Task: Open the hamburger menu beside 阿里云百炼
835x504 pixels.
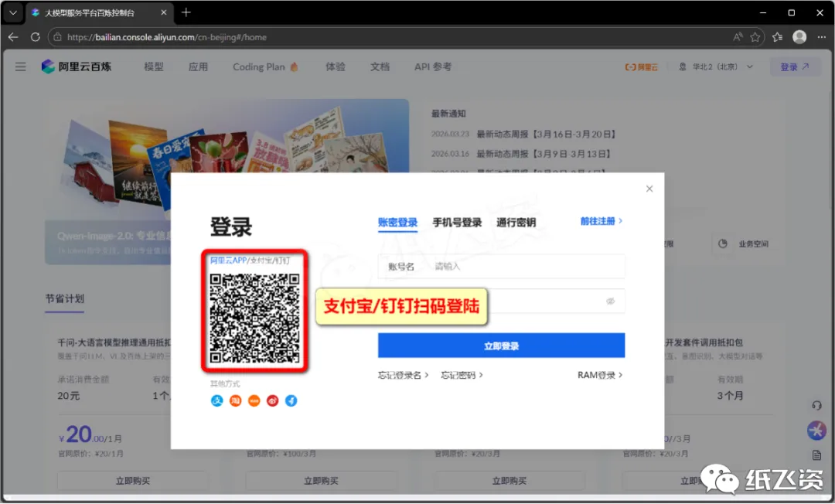Action: tap(20, 66)
